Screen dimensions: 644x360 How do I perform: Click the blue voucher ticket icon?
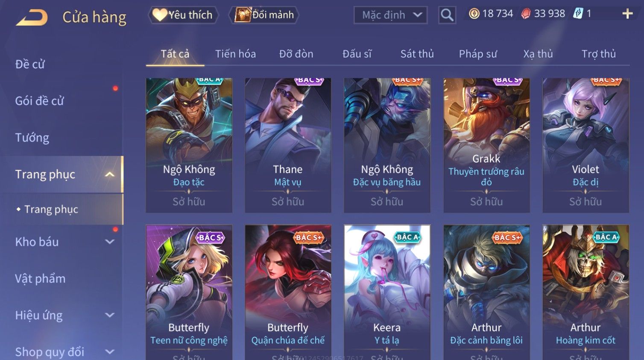pos(578,14)
